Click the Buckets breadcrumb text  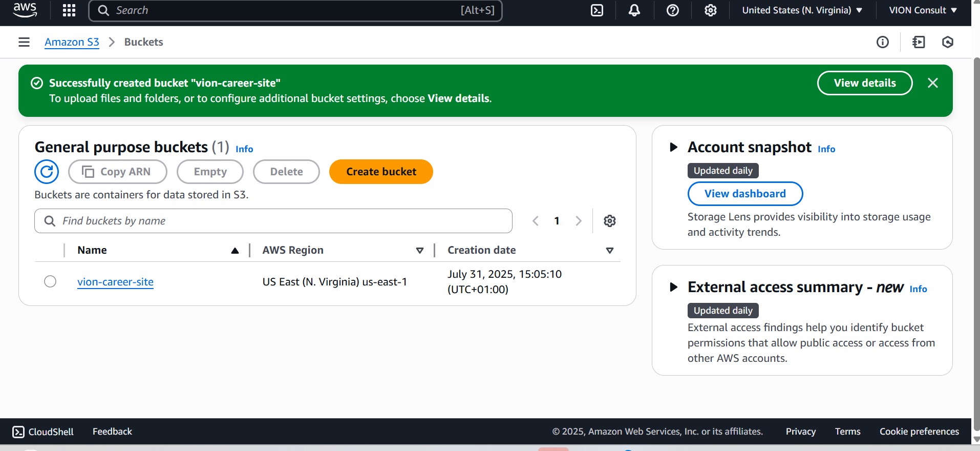[143, 42]
